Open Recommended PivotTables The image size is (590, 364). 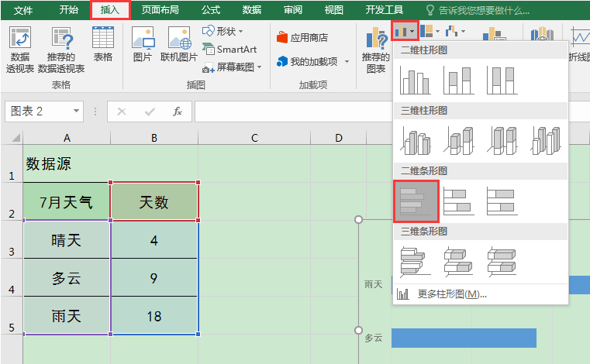[x=61, y=50]
